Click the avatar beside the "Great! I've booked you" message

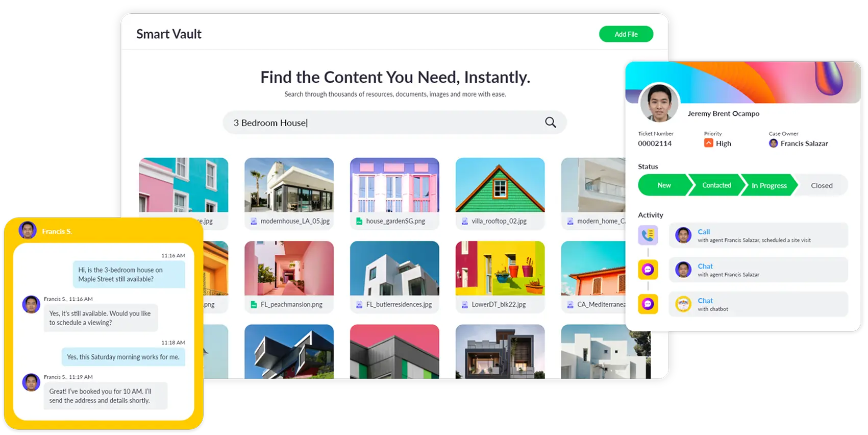click(31, 382)
